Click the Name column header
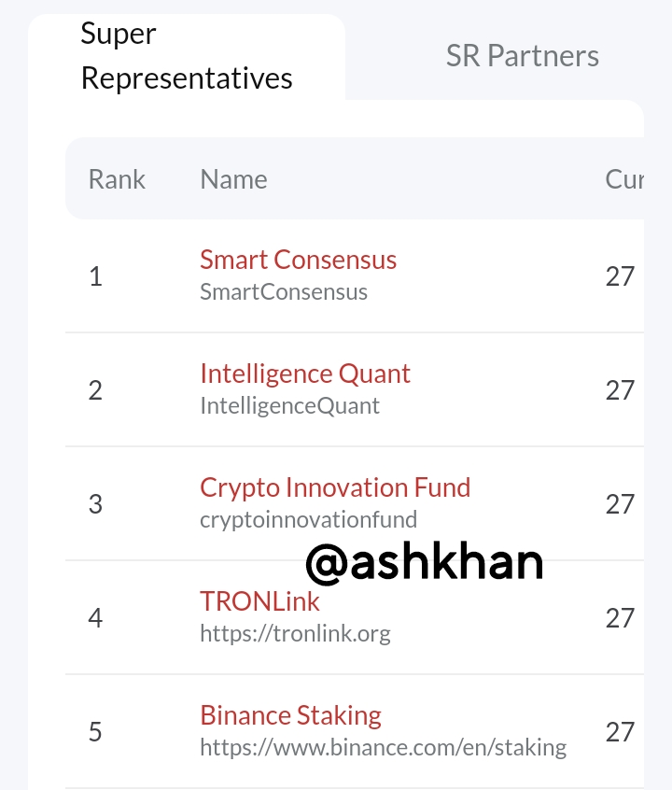The image size is (672, 790). pos(233,179)
